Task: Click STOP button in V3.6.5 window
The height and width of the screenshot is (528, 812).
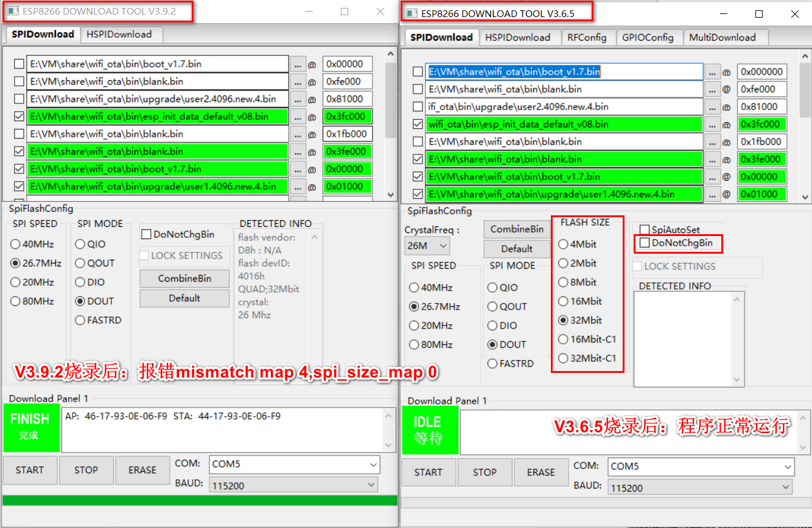Action: click(485, 473)
